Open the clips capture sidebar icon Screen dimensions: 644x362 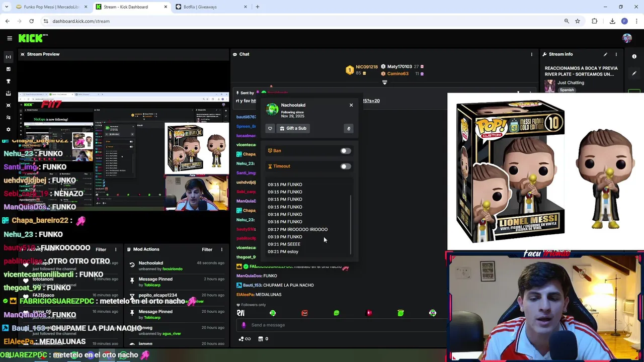pyautogui.click(x=8, y=105)
